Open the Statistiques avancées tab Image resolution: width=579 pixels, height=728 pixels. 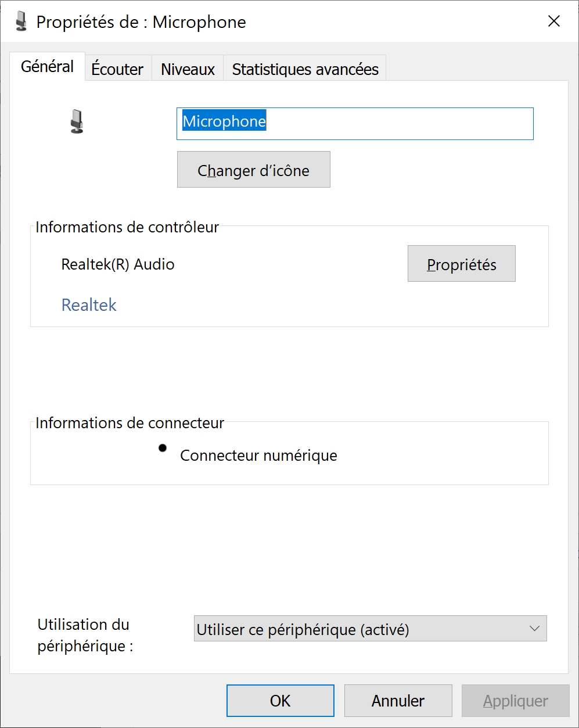coord(305,69)
